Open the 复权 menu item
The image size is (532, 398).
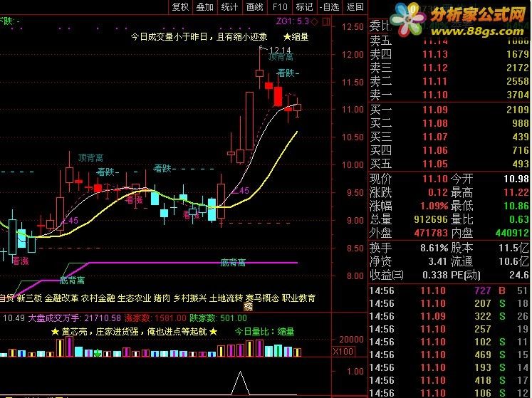pos(180,7)
